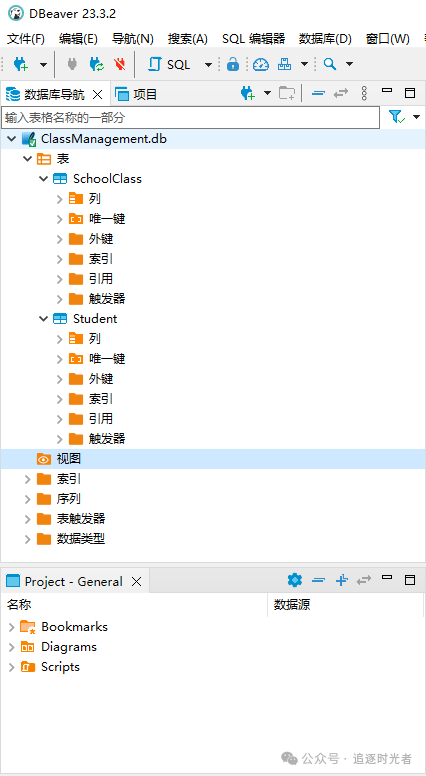
Task: Open the 数据库(D) menu
Action: [x=325, y=39]
